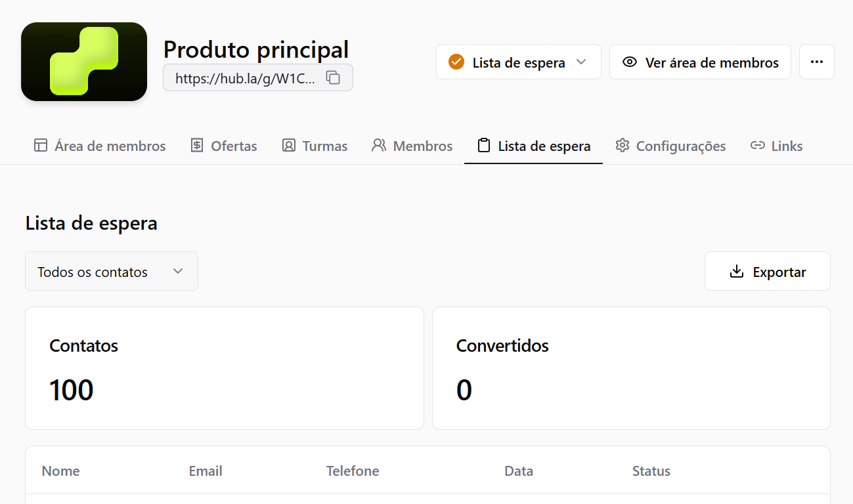Click the Telefone column header
The height and width of the screenshot is (504, 853).
353,471
